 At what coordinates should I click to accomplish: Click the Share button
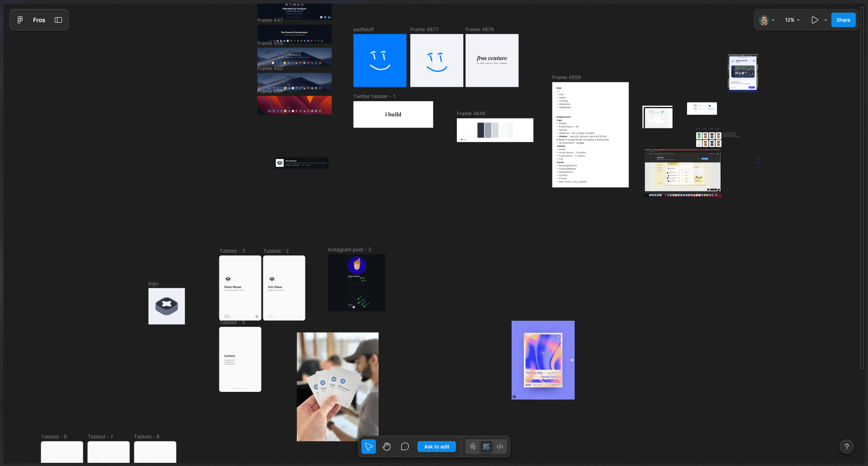click(x=843, y=20)
